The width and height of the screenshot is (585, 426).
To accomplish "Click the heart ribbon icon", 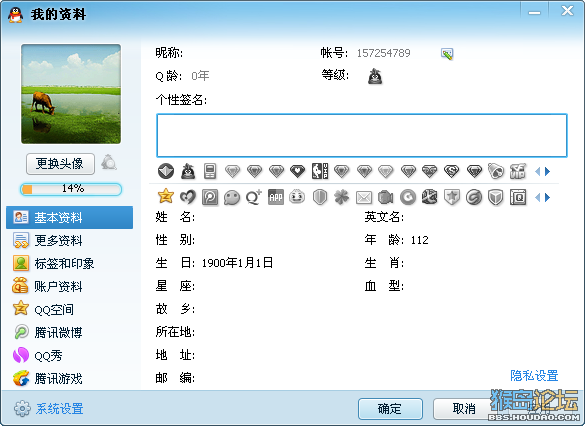I will (x=188, y=197).
